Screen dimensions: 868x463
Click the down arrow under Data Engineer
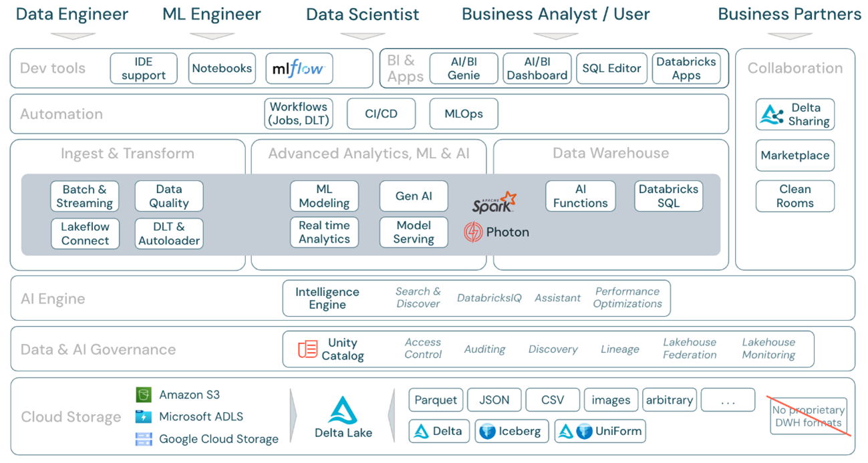click(72, 35)
